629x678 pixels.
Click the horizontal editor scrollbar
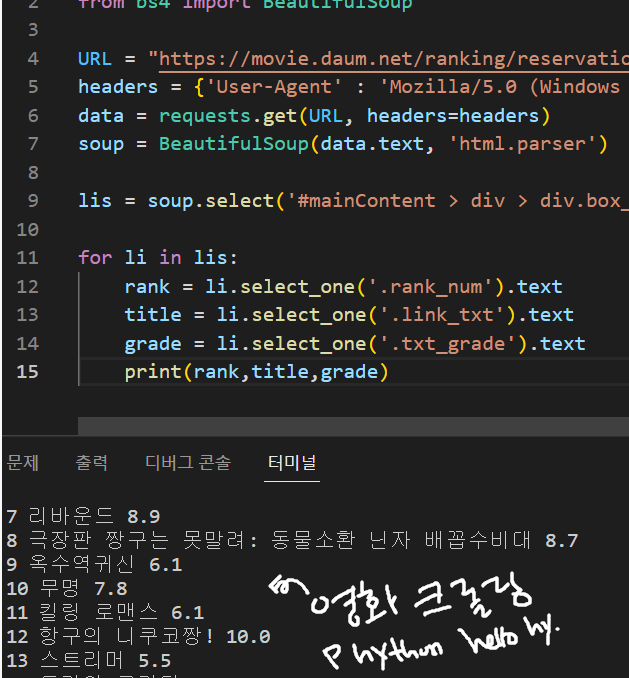[x=353, y=426]
